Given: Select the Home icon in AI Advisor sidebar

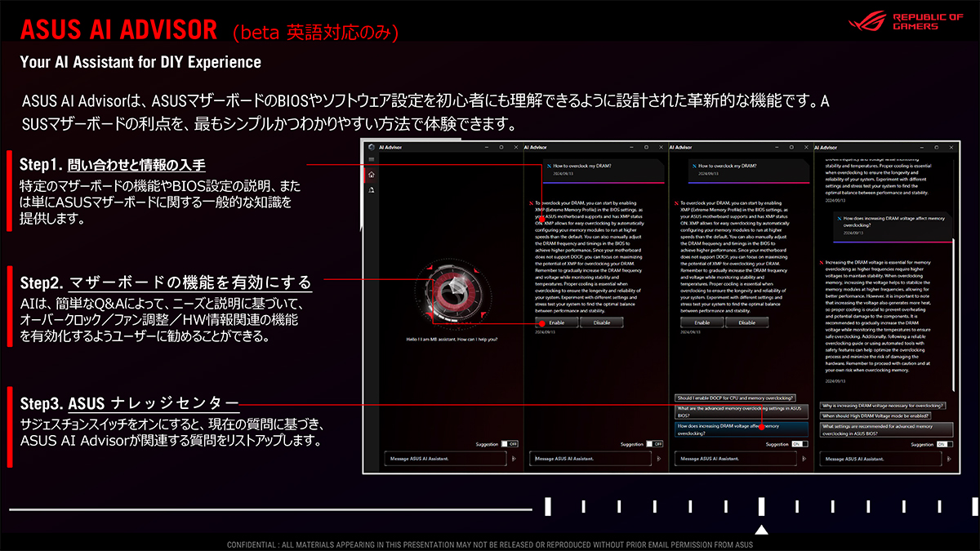Looking at the screenshot, I should [372, 175].
